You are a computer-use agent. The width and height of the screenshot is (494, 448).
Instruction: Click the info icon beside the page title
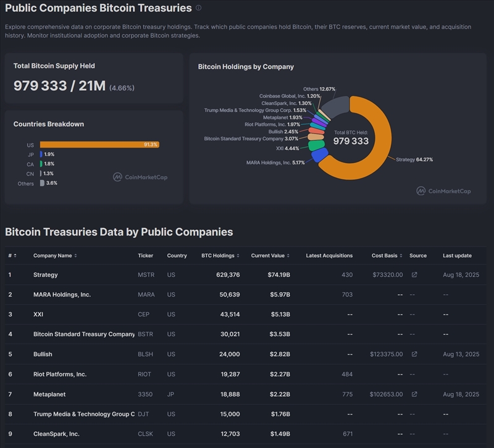198,8
